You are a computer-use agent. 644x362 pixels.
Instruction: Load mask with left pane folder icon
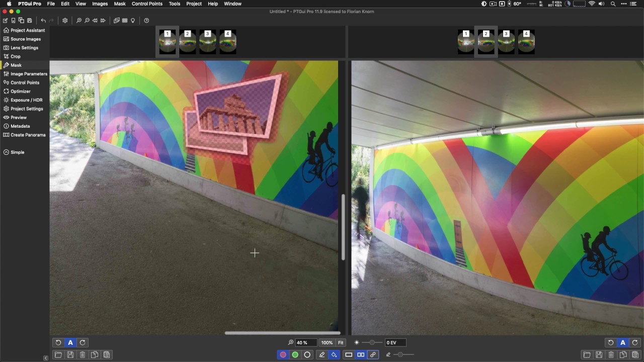coord(58,354)
